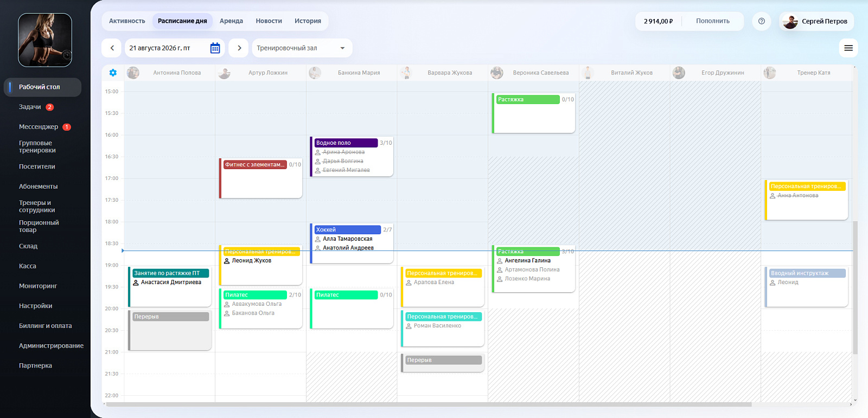Switch to the Новости tab

[269, 21]
